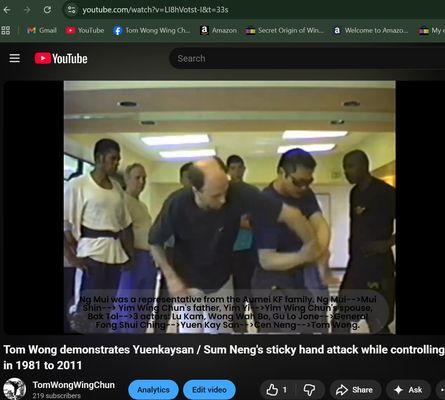445x400 pixels.
Task: Focus the YouTube Search field
Action: (307, 58)
